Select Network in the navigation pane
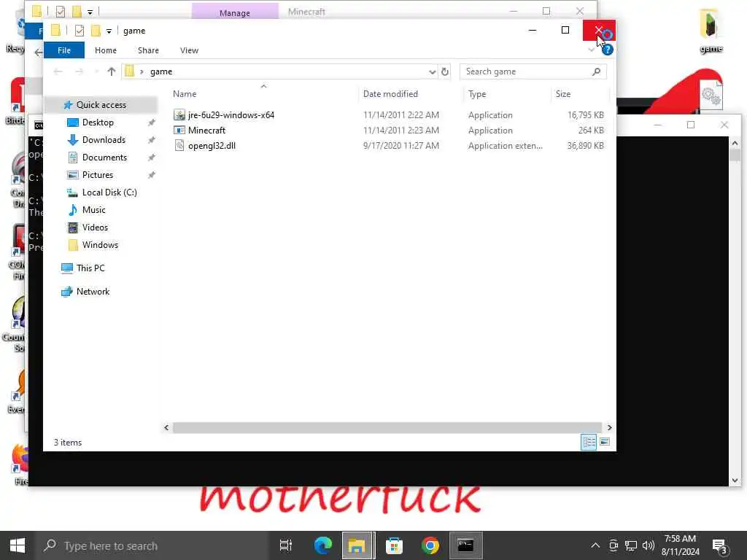Viewport: 747px width, 560px height. [x=93, y=292]
